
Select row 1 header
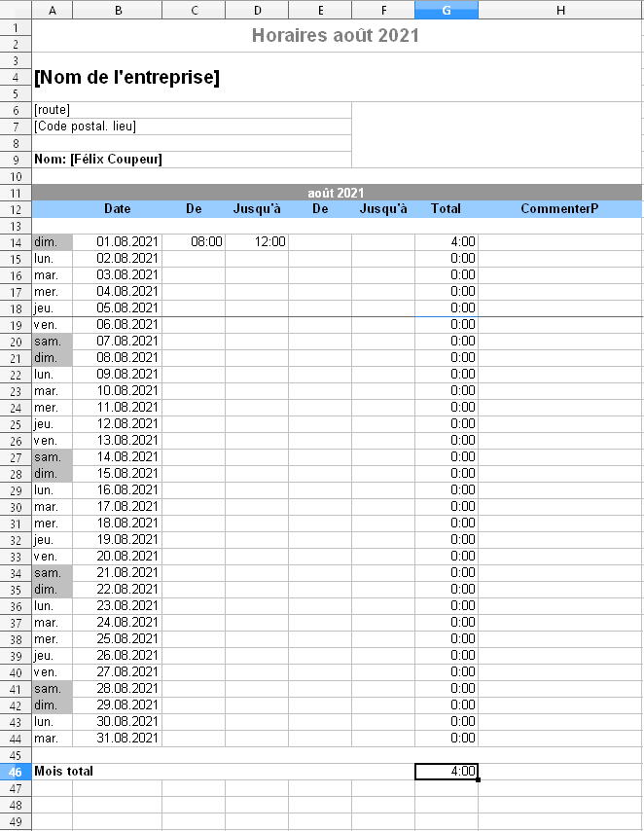[x=16, y=27]
